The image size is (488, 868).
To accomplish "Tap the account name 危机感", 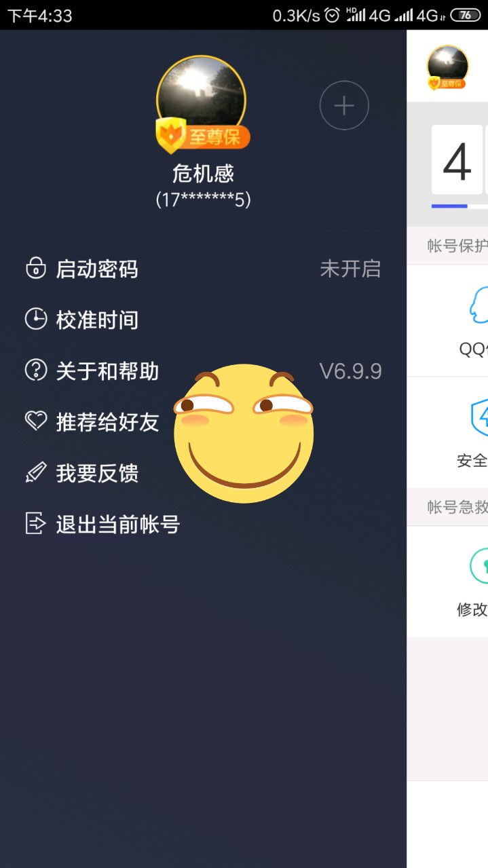I will (203, 173).
